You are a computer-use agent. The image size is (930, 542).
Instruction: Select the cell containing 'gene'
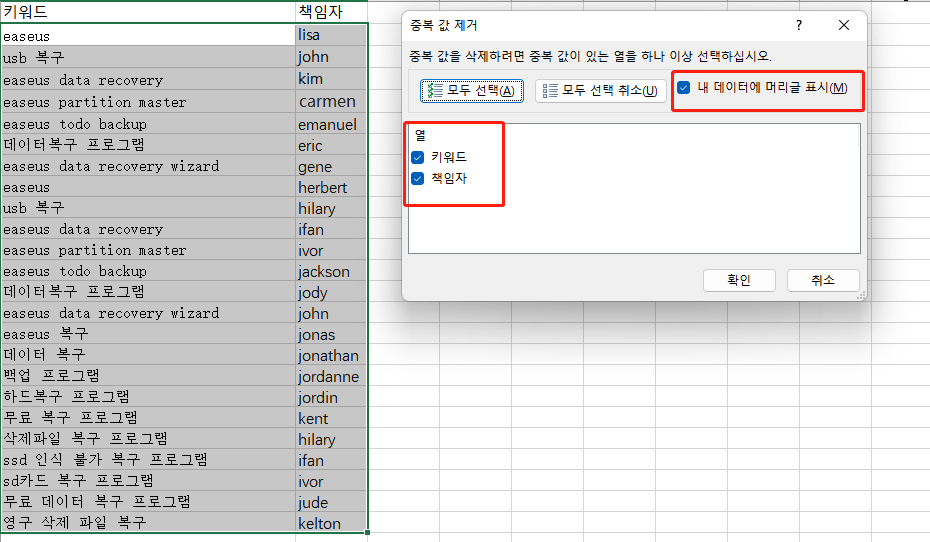332,167
